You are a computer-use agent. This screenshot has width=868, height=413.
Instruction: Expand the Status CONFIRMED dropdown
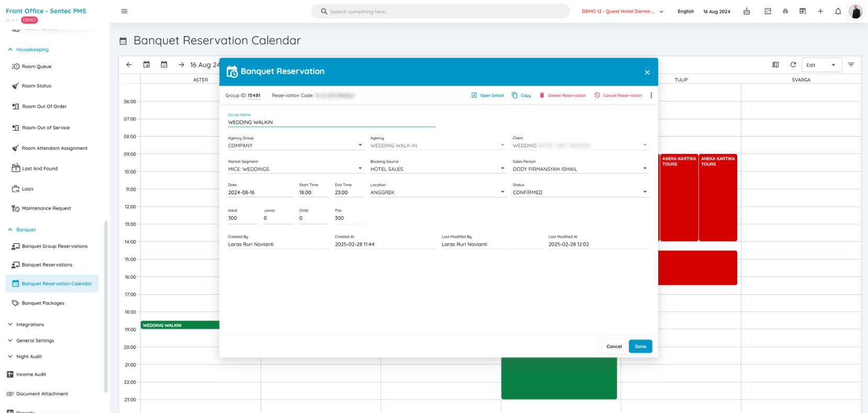(645, 192)
